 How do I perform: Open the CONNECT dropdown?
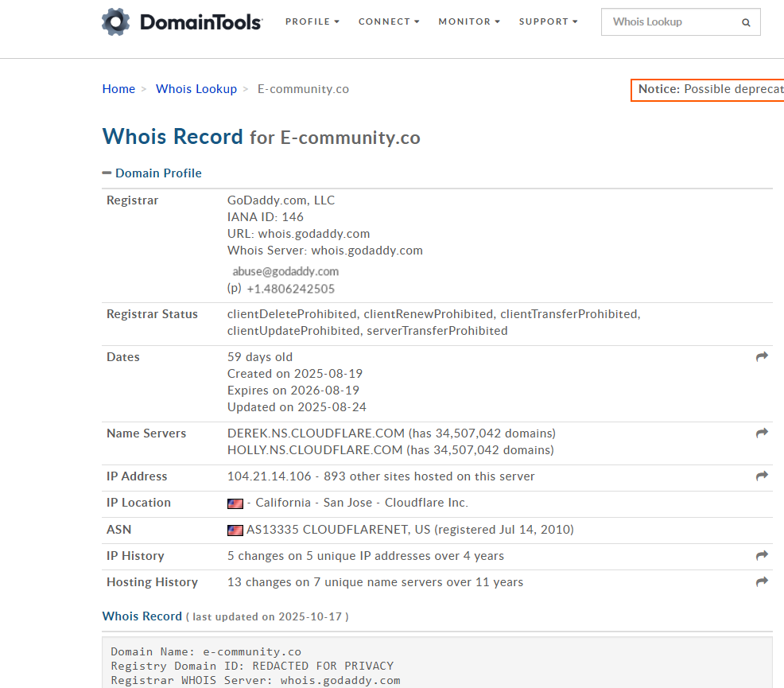388,21
